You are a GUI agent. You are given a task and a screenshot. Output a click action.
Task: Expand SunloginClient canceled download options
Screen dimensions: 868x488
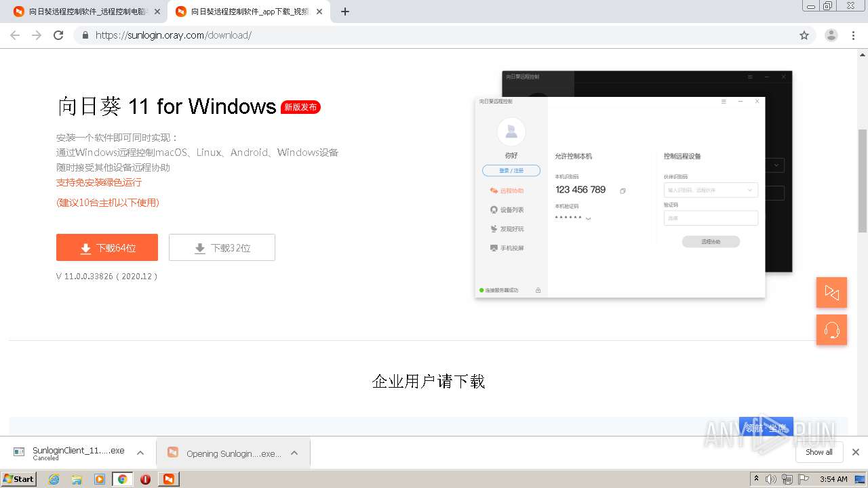pos(140,453)
